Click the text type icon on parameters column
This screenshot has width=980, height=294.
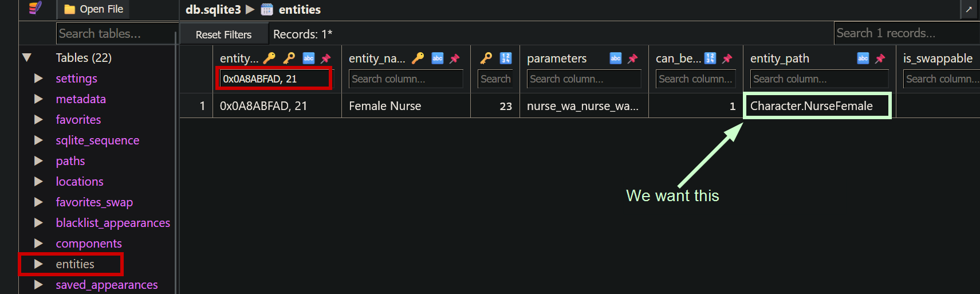pos(616,58)
